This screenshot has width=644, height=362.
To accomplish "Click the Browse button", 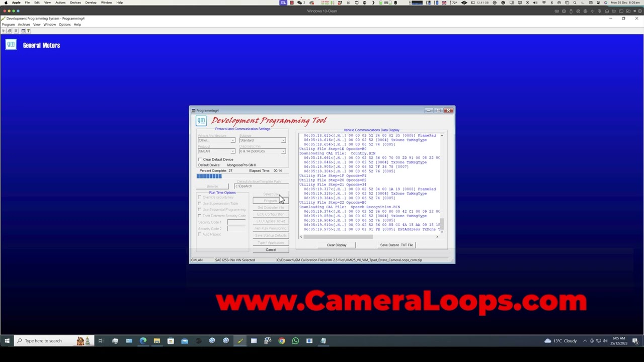I will (x=212, y=187).
